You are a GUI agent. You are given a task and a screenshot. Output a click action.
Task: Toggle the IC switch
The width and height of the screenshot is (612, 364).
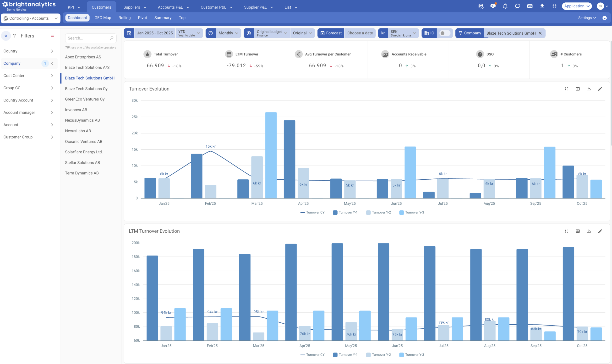tap(444, 33)
